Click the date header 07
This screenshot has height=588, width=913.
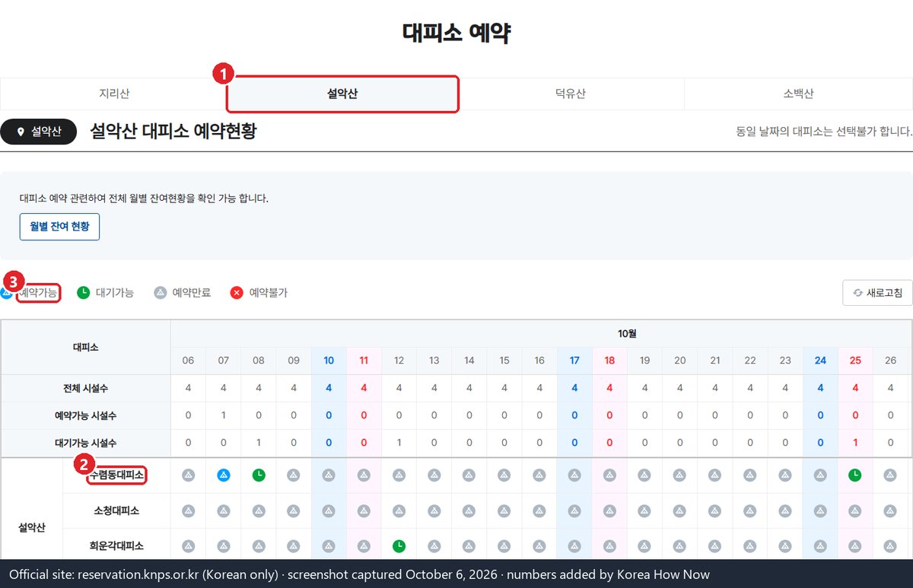pyautogui.click(x=223, y=361)
